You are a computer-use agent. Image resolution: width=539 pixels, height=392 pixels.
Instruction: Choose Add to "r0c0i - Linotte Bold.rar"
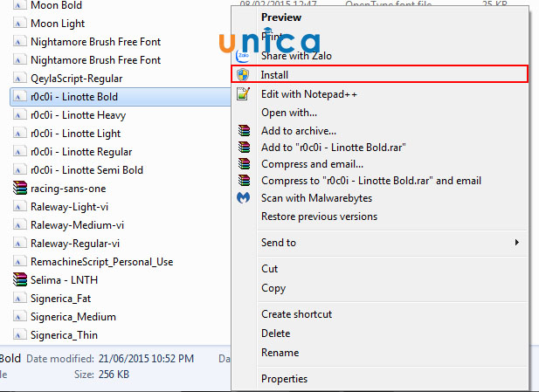click(334, 148)
